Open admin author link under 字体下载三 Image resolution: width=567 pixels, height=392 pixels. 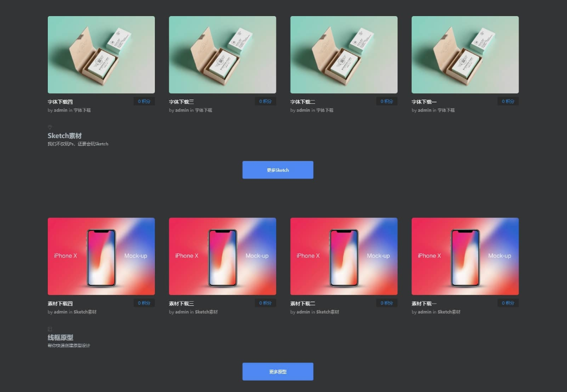pos(181,110)
